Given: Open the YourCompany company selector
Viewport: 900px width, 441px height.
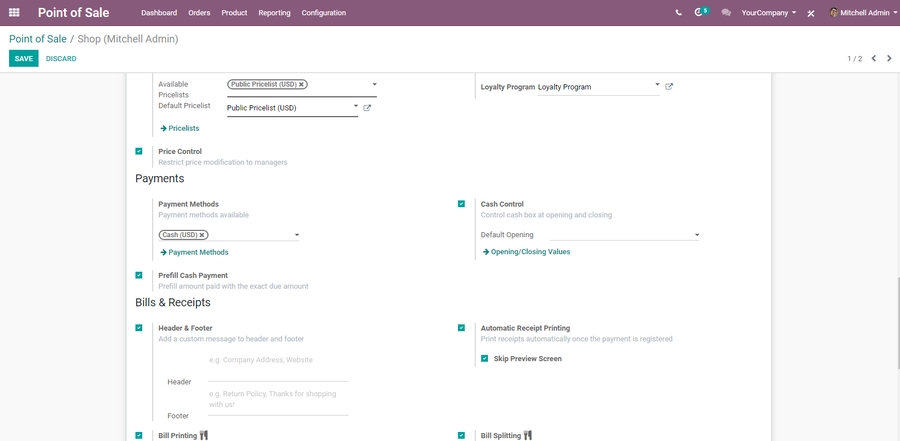Looking at the screenshot, I should coord(768,13).
